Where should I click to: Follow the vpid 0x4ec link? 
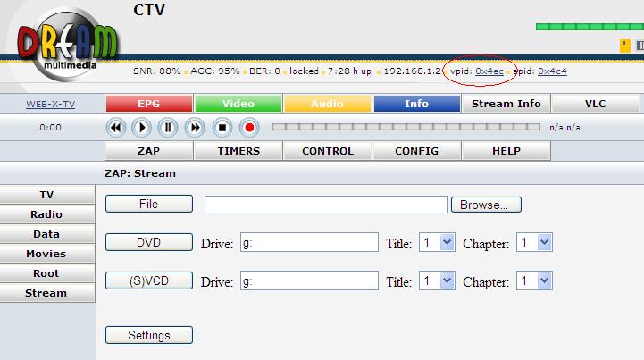point(489,71)
